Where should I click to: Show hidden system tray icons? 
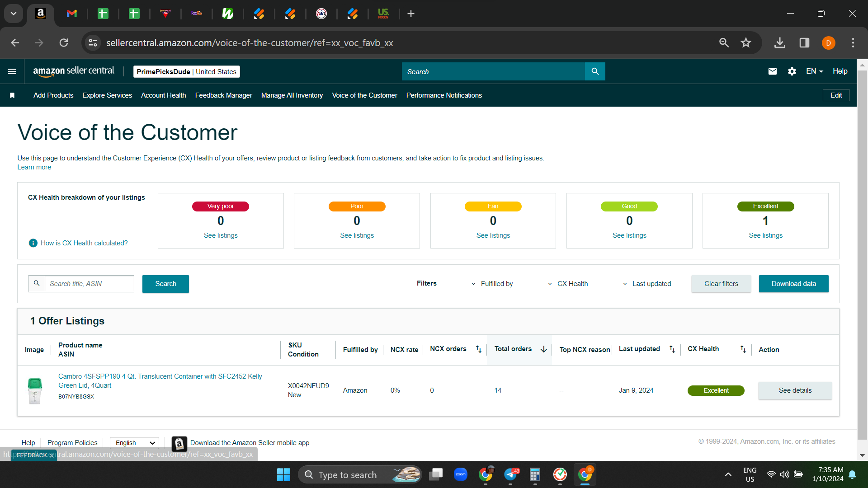[x=728, y=474]
